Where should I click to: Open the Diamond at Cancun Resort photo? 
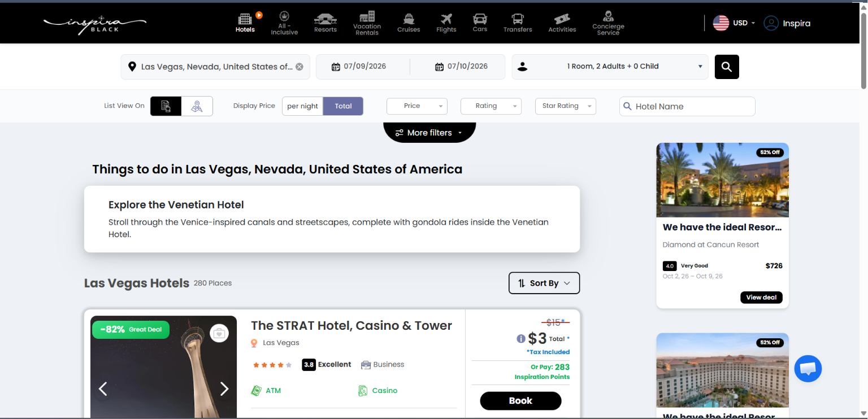tap(722, 180)
